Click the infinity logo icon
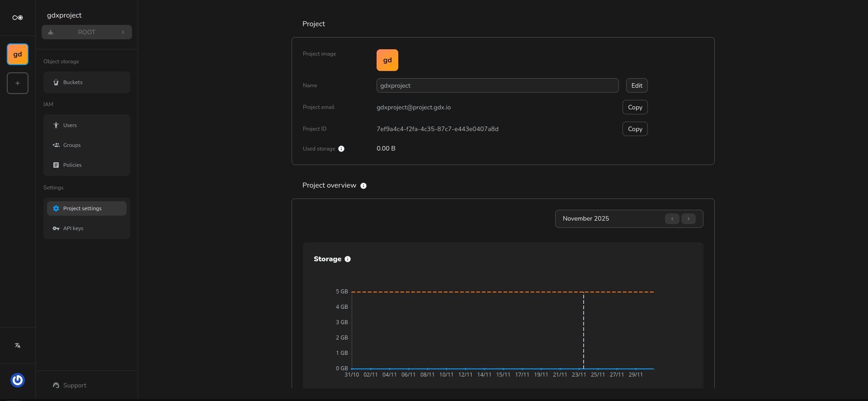 coord(18,18)
